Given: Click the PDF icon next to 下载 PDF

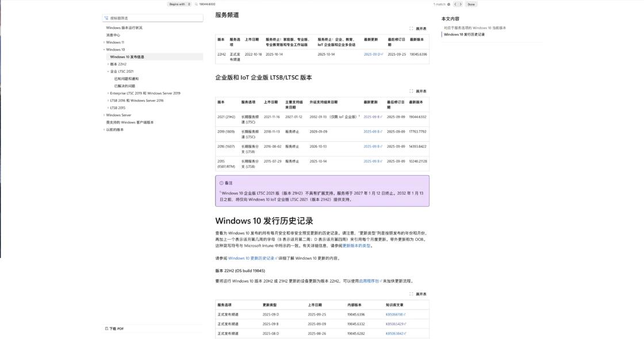Looking at the screenshot, I should (x=106, y=328).
